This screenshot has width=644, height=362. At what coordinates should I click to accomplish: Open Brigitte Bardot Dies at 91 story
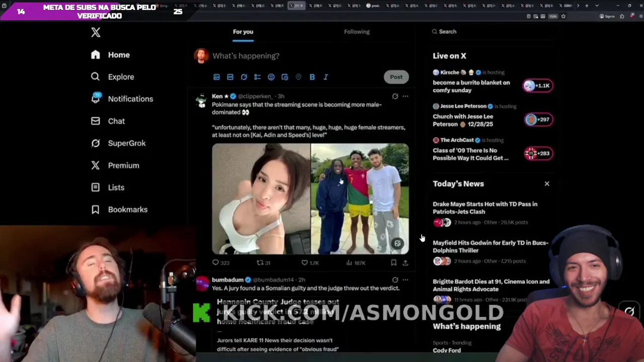coord(491,285)
